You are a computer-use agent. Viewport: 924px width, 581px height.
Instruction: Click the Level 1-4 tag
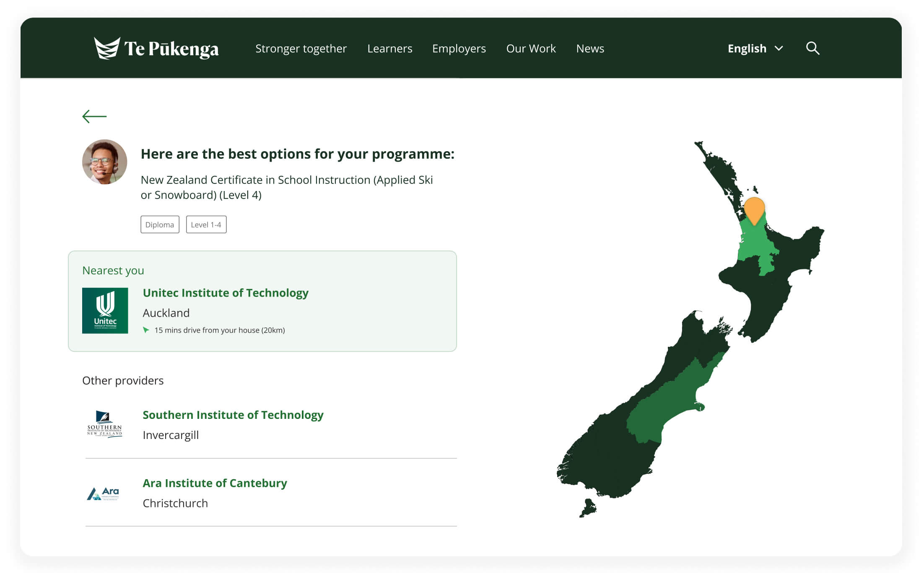click(x=206, y=225)
